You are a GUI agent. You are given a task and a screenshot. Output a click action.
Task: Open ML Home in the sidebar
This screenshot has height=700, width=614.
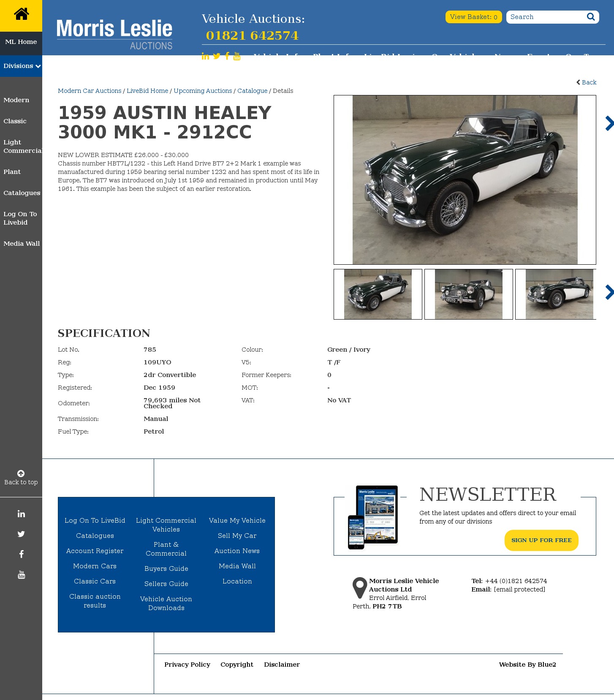[x=21, y=42]
